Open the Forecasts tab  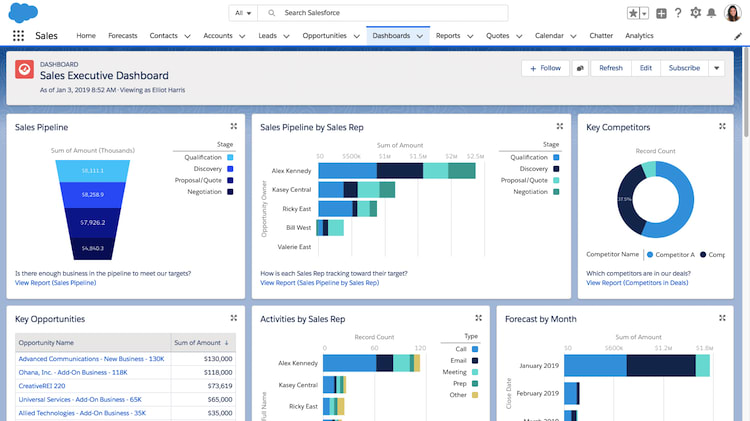(x=122, y=36)
